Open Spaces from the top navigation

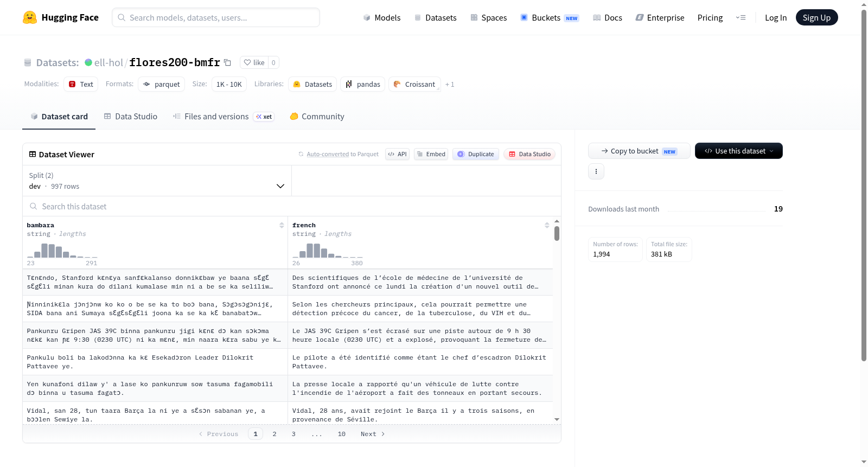pos(488,17)
